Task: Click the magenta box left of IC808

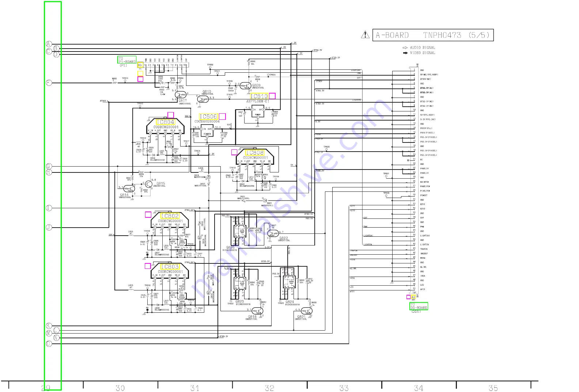Action: click(234, 152)
